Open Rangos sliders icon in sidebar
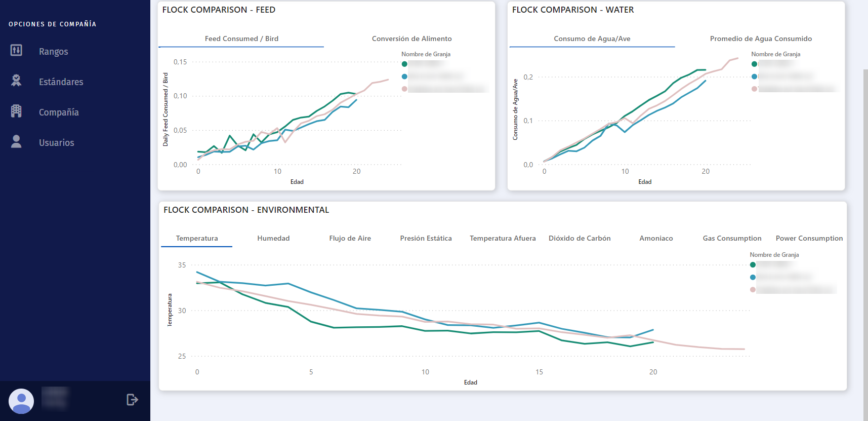Screen dimensions: 868x421 (x=16, y=50)
